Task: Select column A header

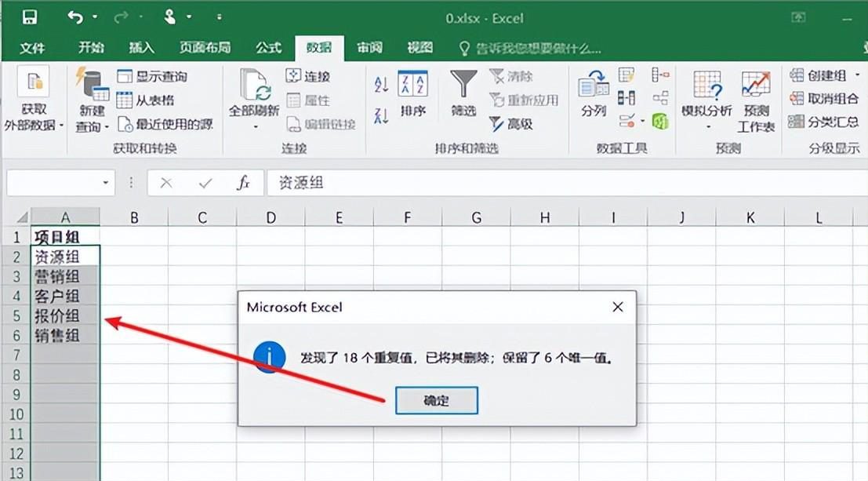Action: click(x=65, y=217)
